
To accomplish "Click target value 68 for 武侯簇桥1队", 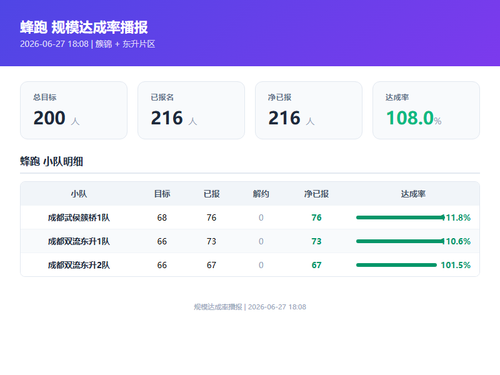I will click(x=162, y=218).
